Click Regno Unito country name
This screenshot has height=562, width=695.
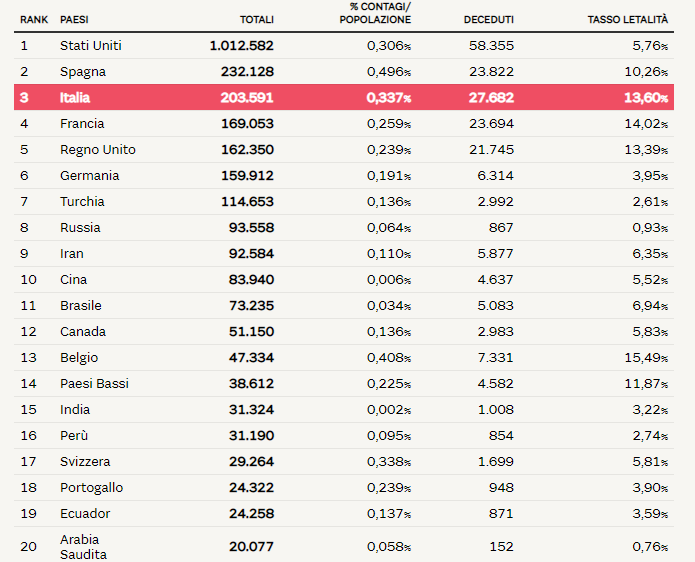(98, 150)
